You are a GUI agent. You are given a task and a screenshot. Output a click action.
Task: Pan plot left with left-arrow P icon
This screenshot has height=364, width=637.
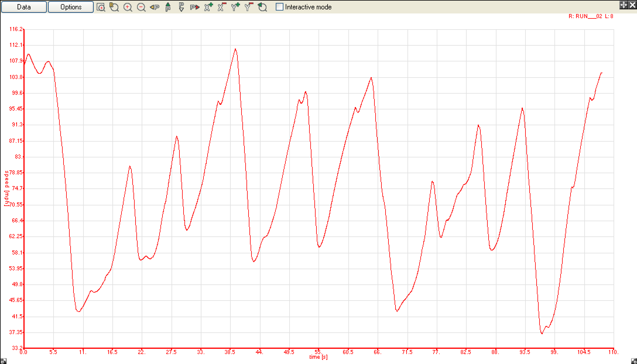[155, 7]
